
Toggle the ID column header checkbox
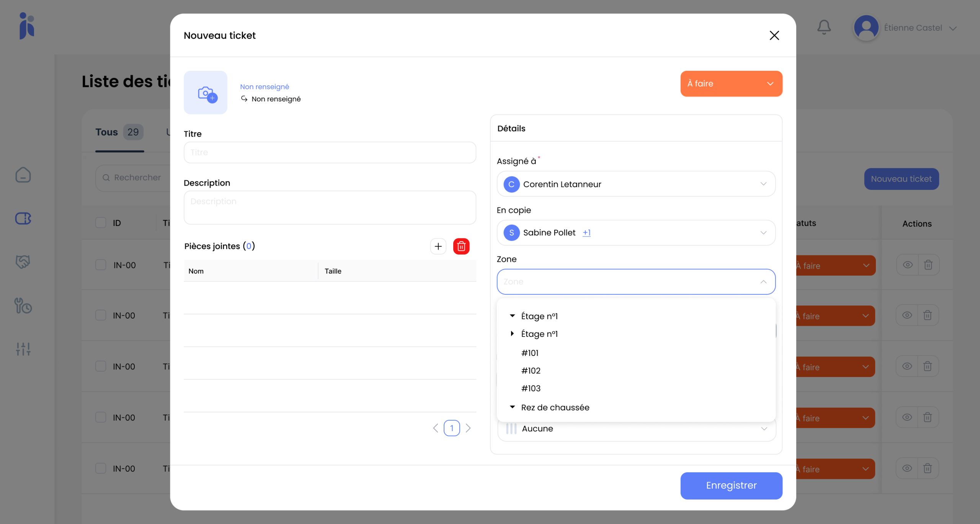pyautogui.click(x=101, y=223)
